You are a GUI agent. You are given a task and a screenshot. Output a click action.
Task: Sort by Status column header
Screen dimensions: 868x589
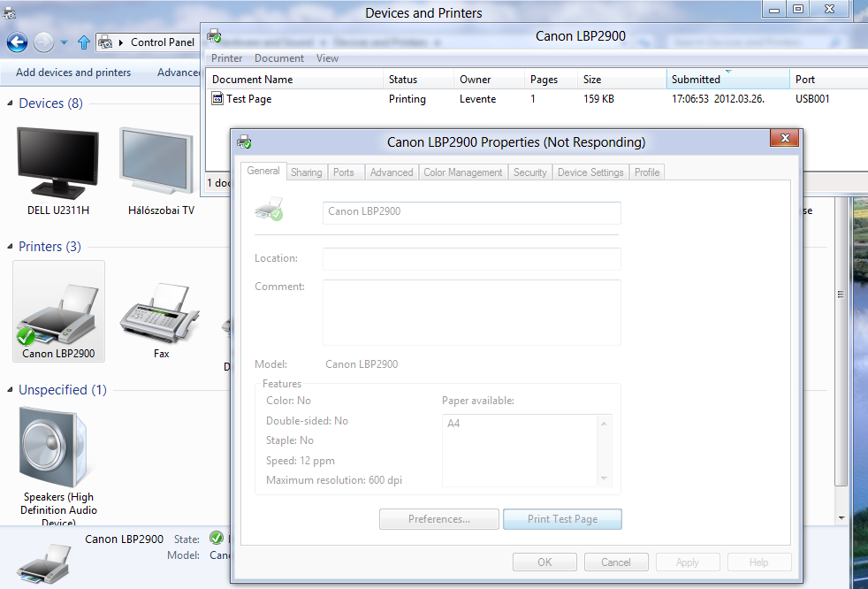(x=418, y=80)
